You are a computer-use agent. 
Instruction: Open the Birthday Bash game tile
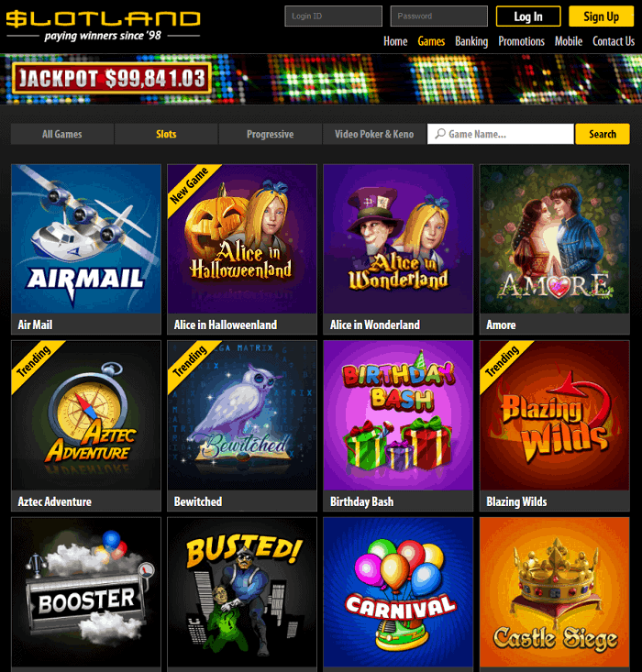[398, 415]
